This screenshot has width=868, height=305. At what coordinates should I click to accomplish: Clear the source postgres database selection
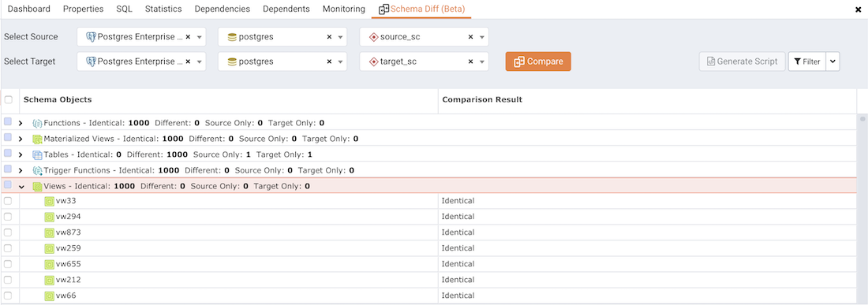329,37
